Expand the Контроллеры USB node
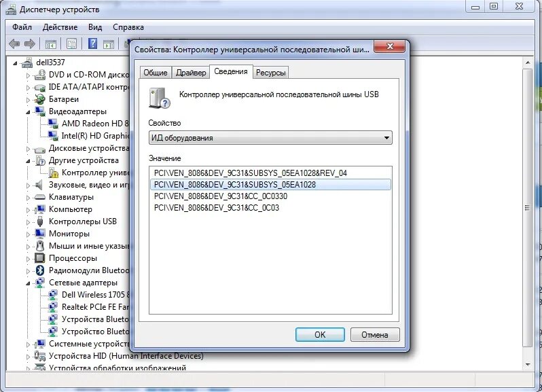The image size is (542, 392). pyautogui.click(x=28, y=222)
